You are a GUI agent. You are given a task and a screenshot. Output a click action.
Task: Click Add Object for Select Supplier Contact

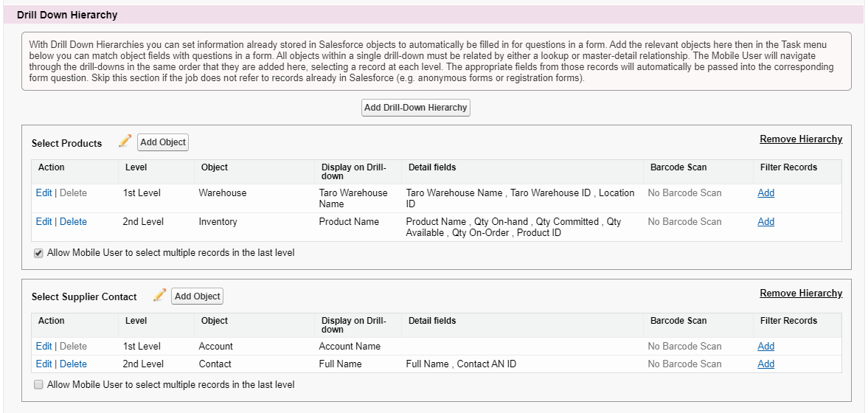197,296
